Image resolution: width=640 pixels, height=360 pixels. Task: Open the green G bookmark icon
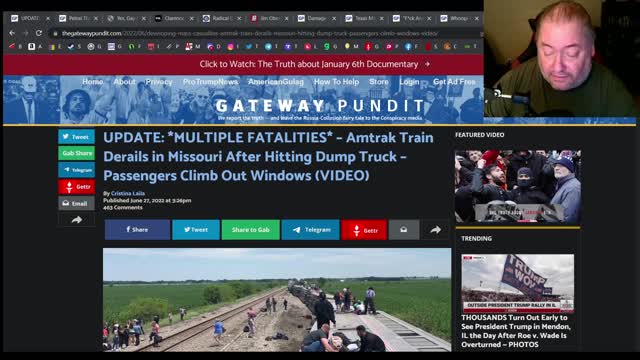click(327, 47)
